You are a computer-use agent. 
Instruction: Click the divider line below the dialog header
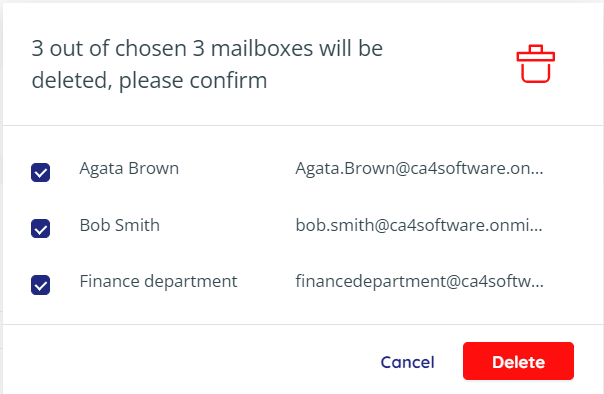pyautogui.click(x=303, y=125)
